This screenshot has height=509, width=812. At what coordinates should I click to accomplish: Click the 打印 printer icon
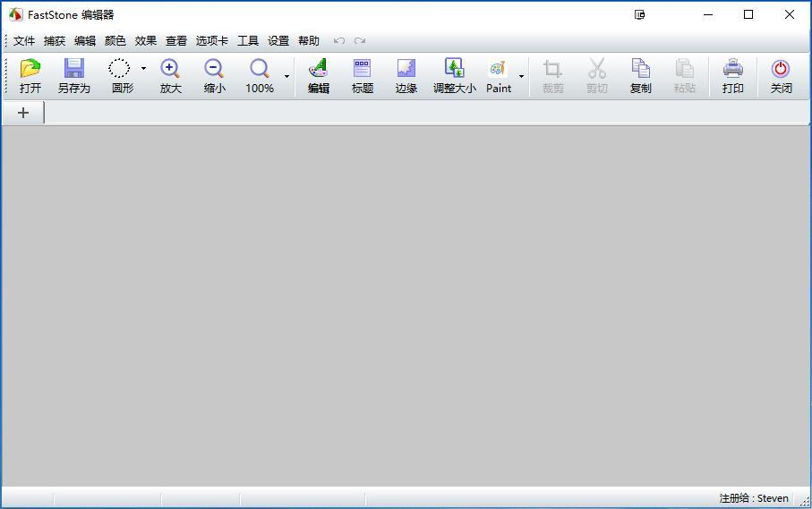click(732, 68)
